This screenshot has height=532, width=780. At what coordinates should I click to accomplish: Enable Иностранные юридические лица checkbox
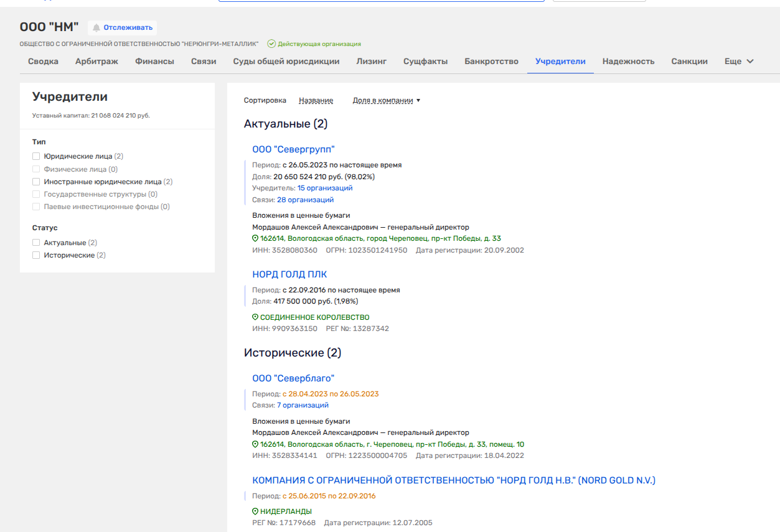tap(36, 182)
